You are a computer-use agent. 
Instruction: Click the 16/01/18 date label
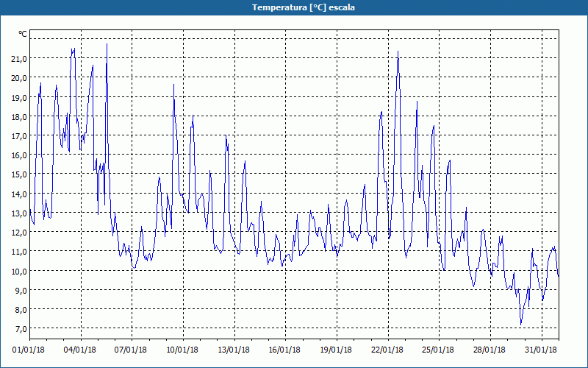point(284,350)
